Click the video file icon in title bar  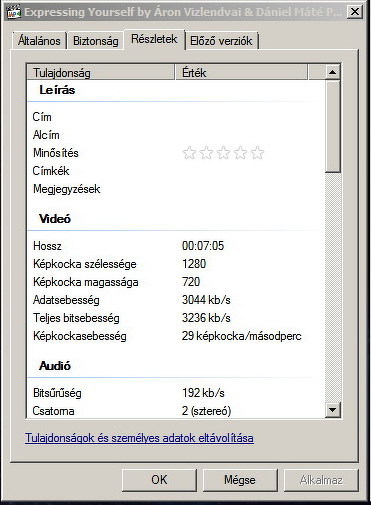14,12
